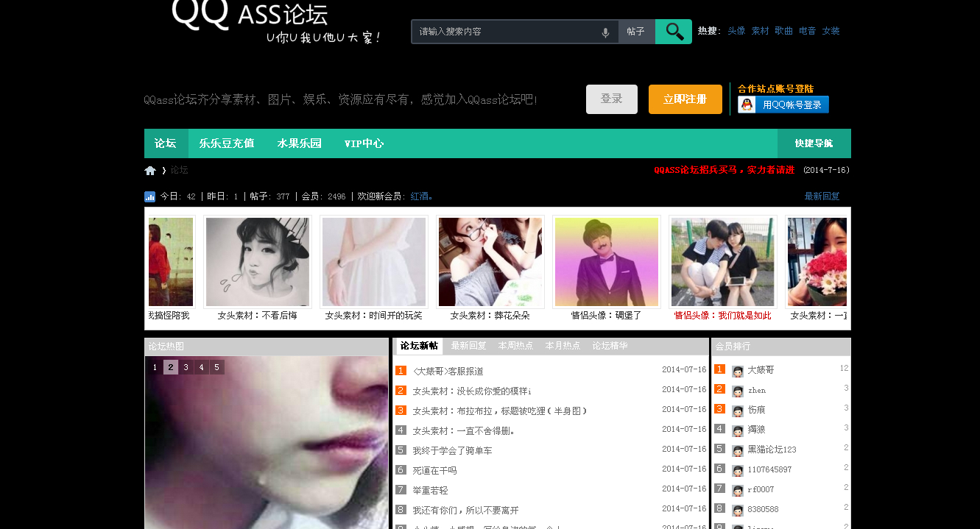Click avatar of member 8380588
Viewport: 980px width, 529px height.
point(738,510)
